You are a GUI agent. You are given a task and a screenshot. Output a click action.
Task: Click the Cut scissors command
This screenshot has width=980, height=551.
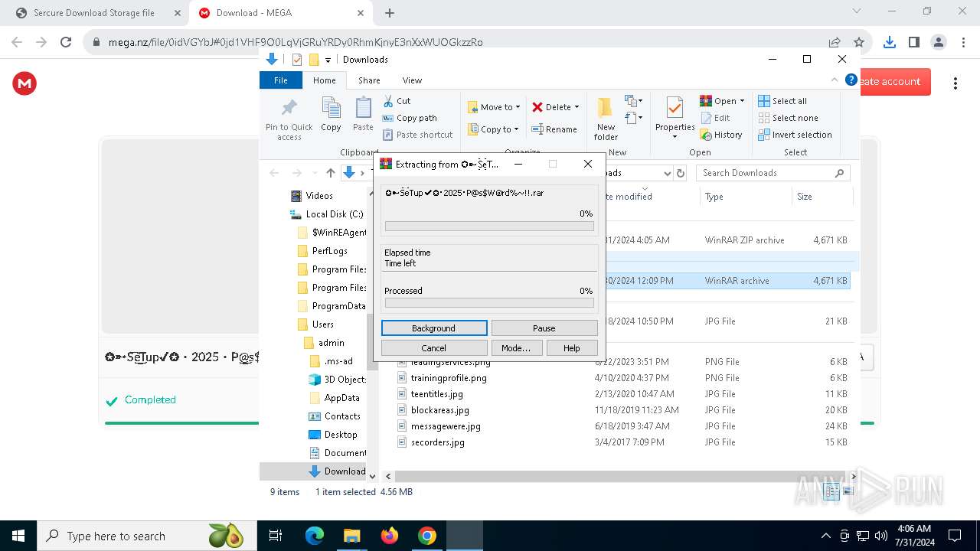(x=397, y=101)
